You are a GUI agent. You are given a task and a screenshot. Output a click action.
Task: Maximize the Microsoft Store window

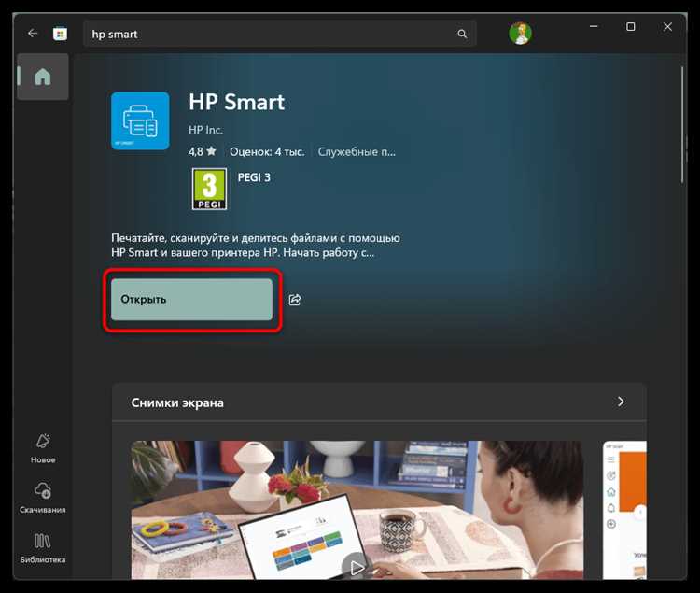[x=630, y=27]
